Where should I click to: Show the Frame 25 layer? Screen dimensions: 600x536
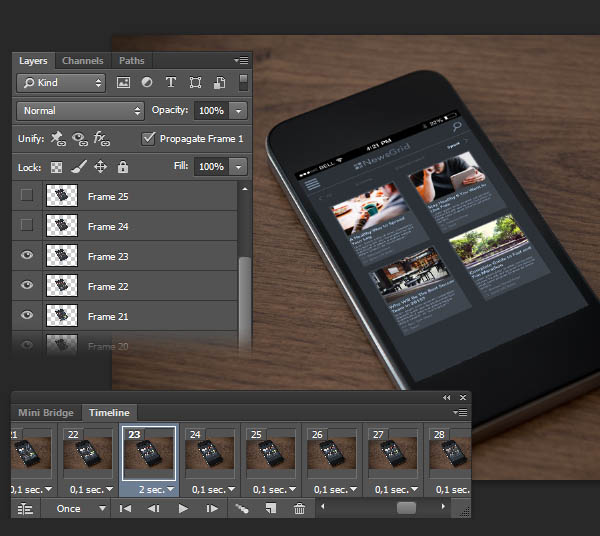coord(27,197)
